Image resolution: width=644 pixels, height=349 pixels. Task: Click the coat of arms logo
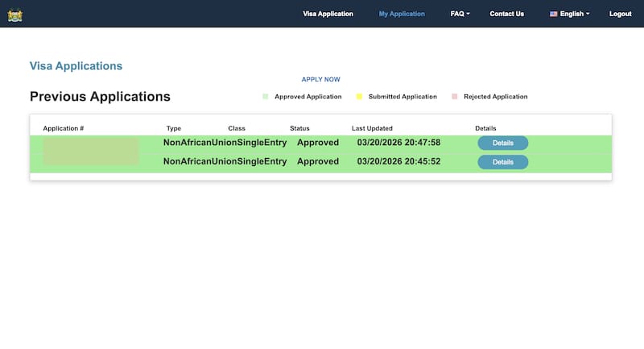[x=15, y=15]
